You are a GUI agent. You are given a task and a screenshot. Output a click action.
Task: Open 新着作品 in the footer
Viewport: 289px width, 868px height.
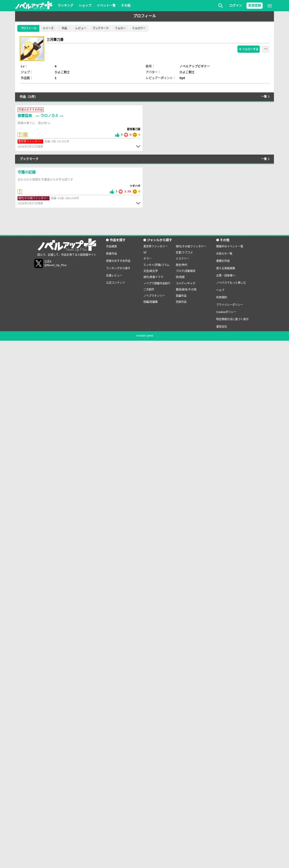pos(112,254)
